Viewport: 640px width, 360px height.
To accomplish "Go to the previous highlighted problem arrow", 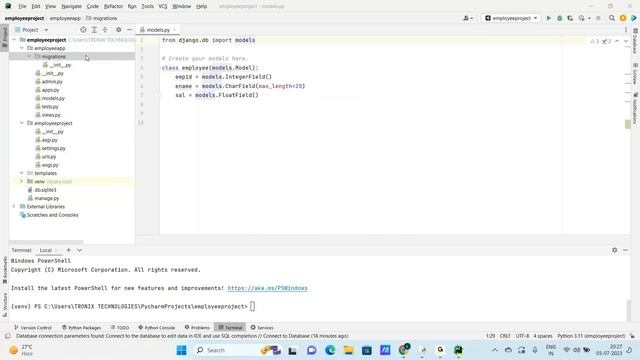I will pos(617,41).
